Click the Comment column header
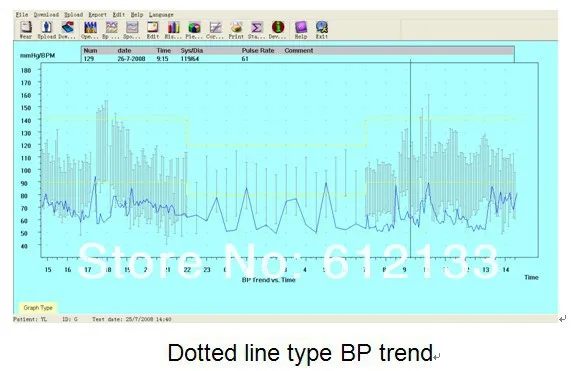577x371 pixels. tap(299, 50)
